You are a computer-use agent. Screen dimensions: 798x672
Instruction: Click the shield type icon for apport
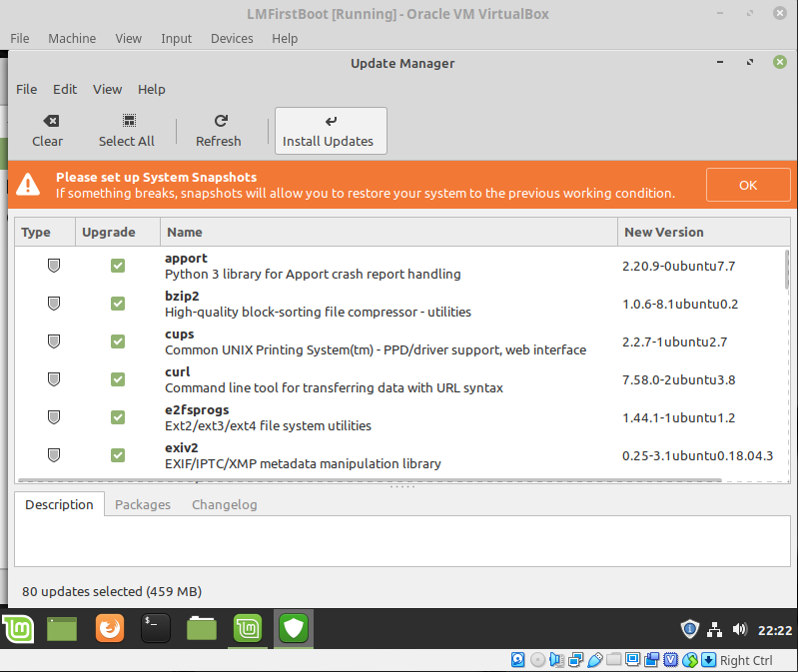coord(54,266)
